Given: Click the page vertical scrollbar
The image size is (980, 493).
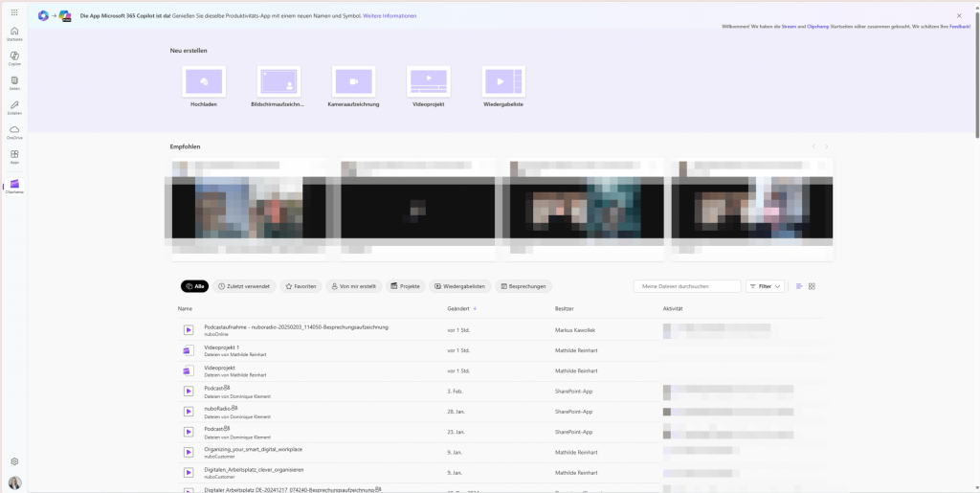Looking at the screenshot, I should 976,75.
